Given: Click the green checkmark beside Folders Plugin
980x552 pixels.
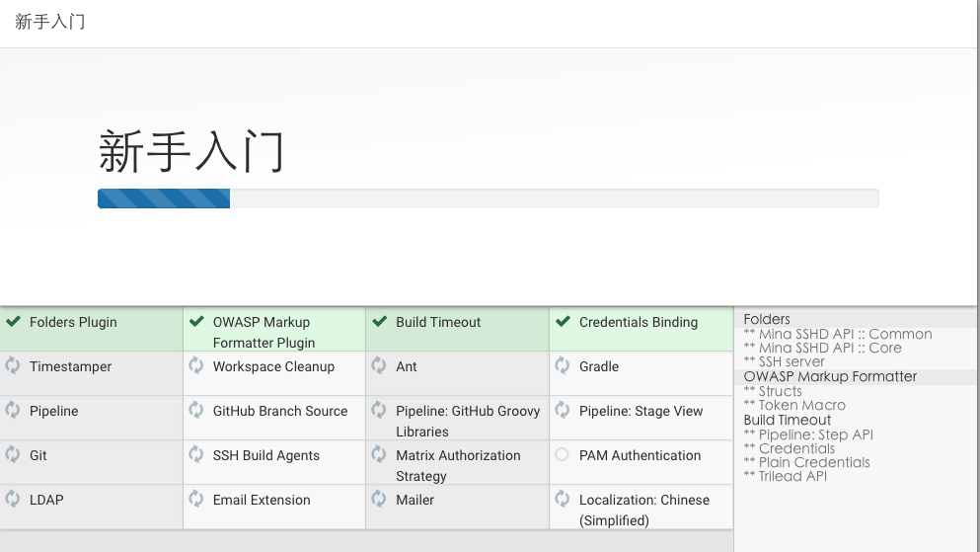Looking at the screenshot, I should (14, 322).
